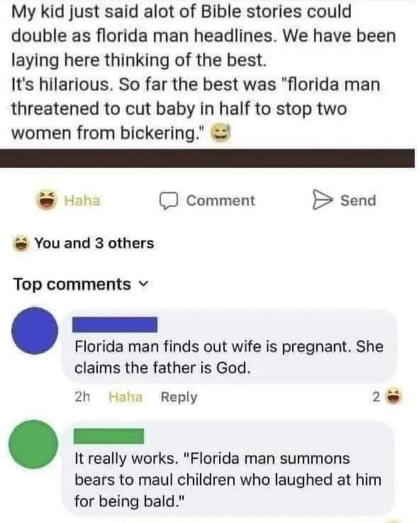The width and height of the screenshot is (420, 523).
Task: Show who reacted via "You and 3 others"
Action: 94,243
